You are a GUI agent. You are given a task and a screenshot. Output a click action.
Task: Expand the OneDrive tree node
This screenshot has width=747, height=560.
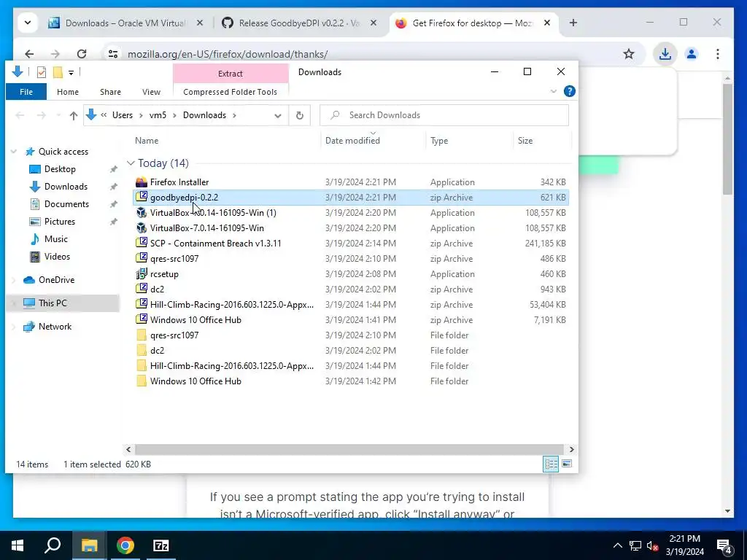tap(14, 280)
